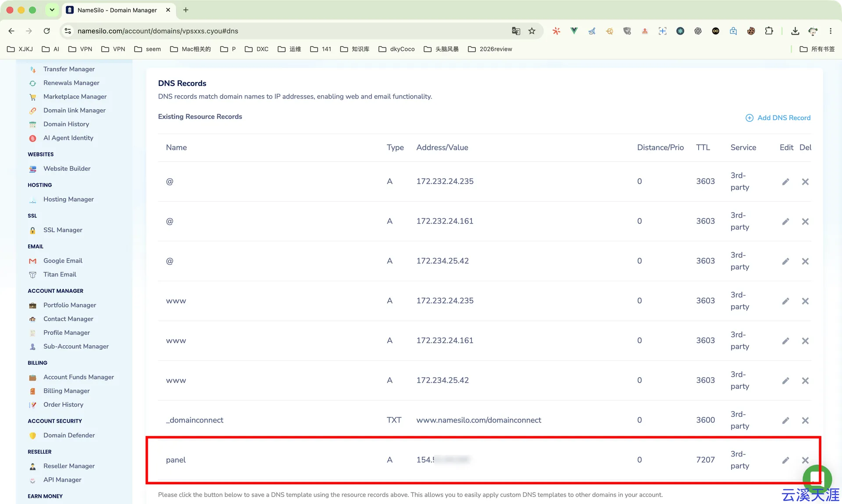This screenshot has width=842, height=504.
Task: Open the browser downloads icon
Action: [x=795, y=31]
